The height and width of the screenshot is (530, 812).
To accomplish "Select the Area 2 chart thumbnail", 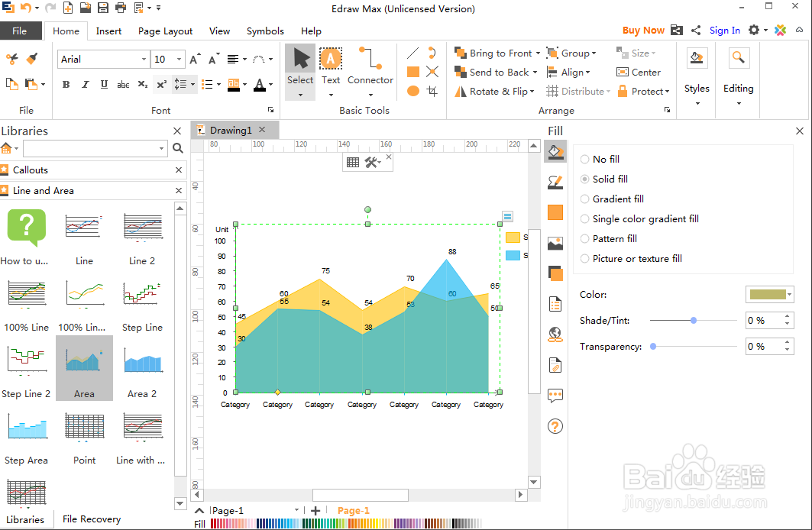I will pos(142,369).
